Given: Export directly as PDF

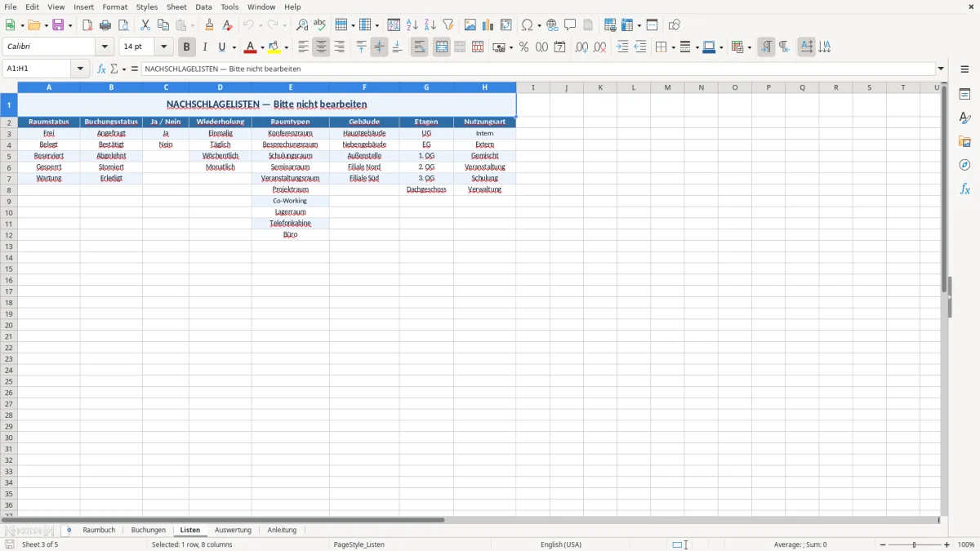Looking at the screenshot, I should click(x=87, y=25).
